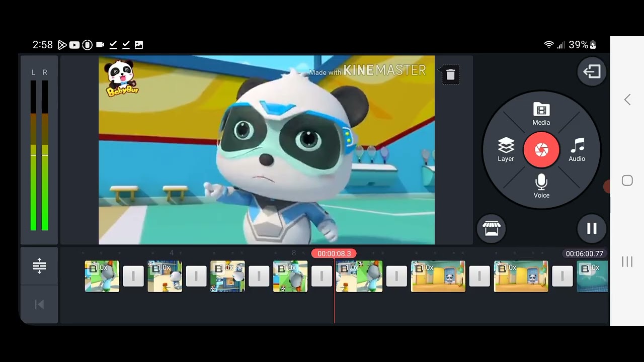Select the first clip in the timeline
This screenshot has width=644, height=362.
(102, 276)
